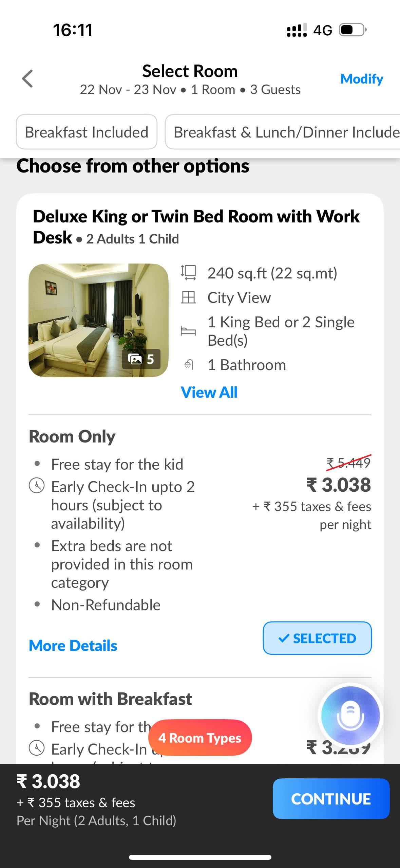The width and height of the screenshot is (400, 868).
Task: Tap Modify to change booking details
Action: coord(362,79)
